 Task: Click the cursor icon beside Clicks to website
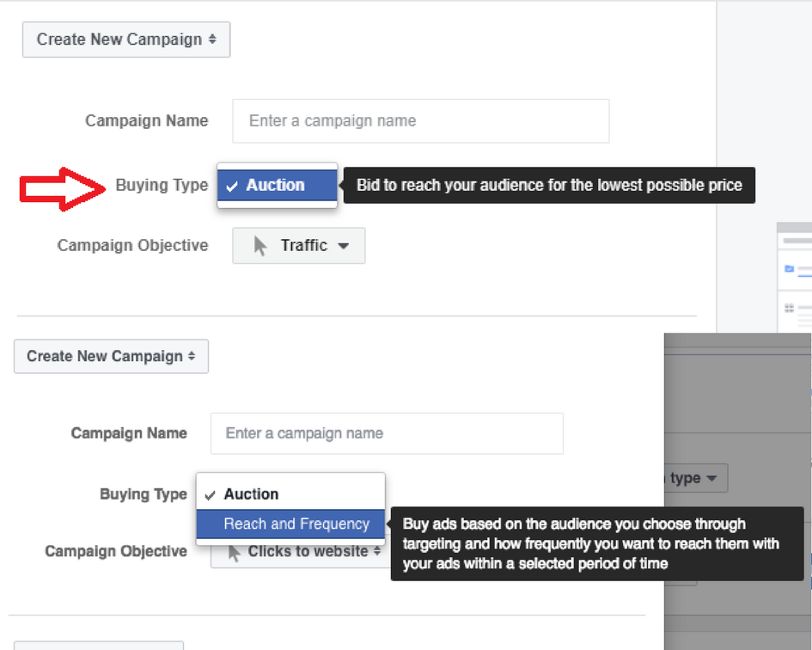(235, 553)
